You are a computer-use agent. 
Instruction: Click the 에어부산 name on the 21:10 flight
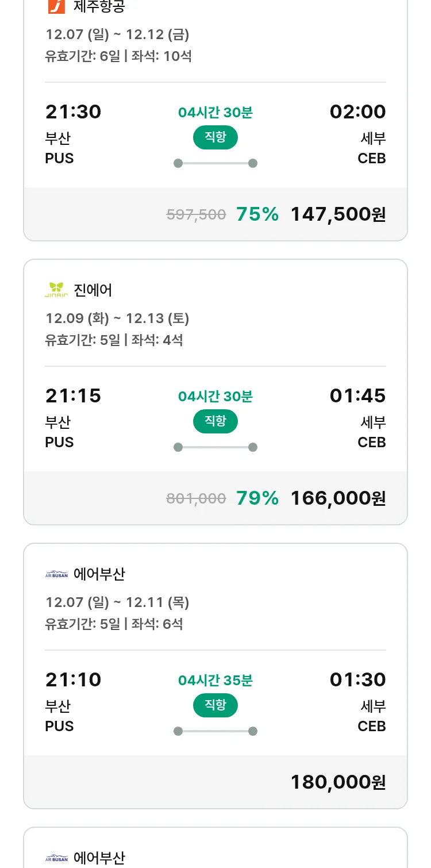99,574
